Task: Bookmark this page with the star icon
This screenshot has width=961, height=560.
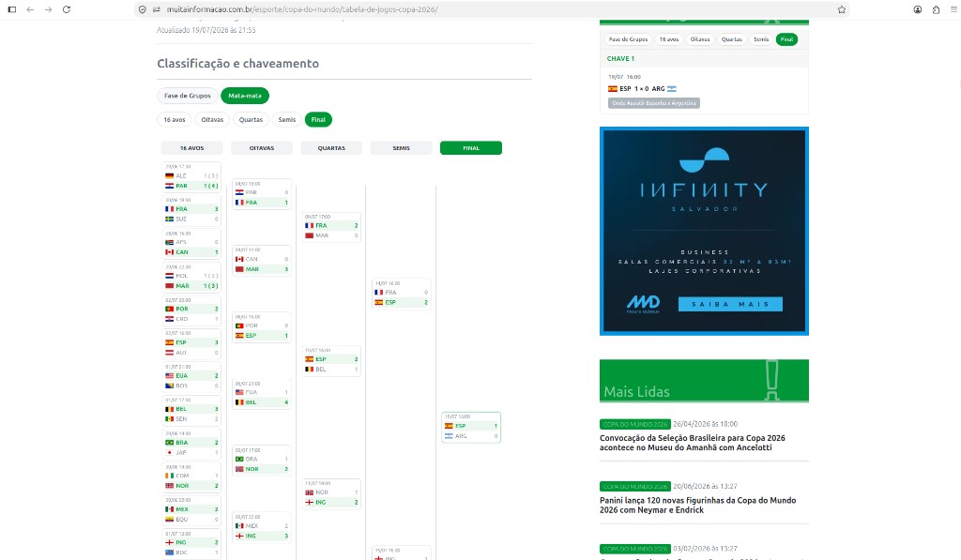Action: pyautogui.click(x=842, y=9)
